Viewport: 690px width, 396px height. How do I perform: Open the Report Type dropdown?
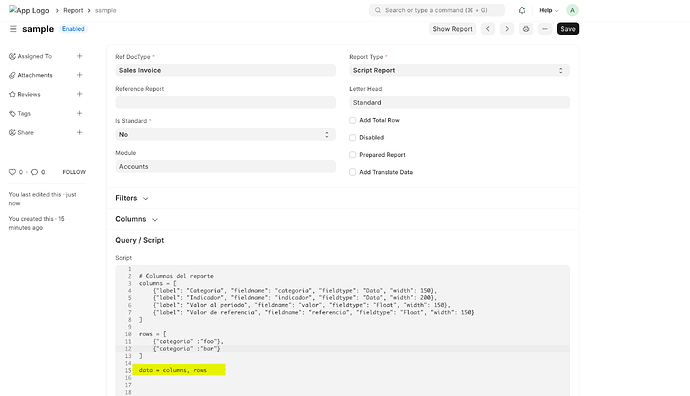pos(459,70)
